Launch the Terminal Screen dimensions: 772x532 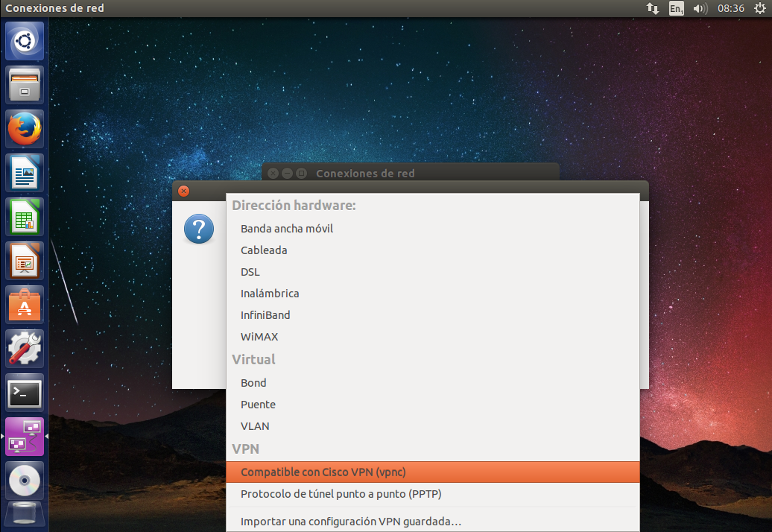[x=25, y=393]
